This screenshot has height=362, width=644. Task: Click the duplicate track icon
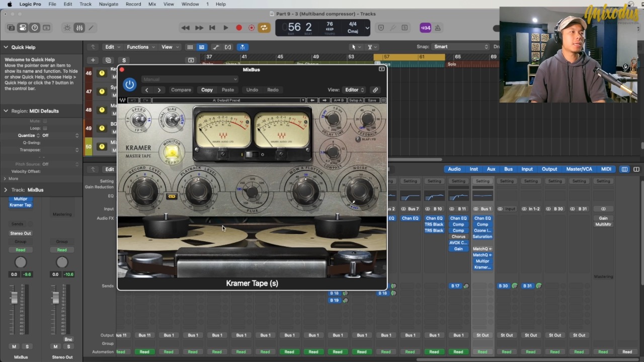click(108, 60)
